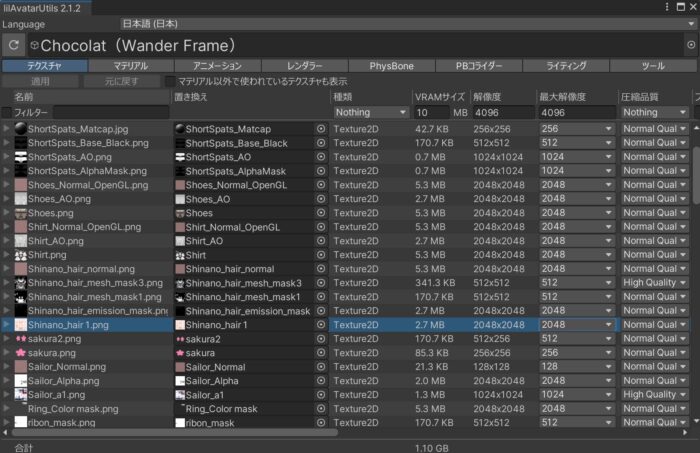Screen dimensions: 700x453
Task: Click the 適用 apply button
Action: pos(40,81)
